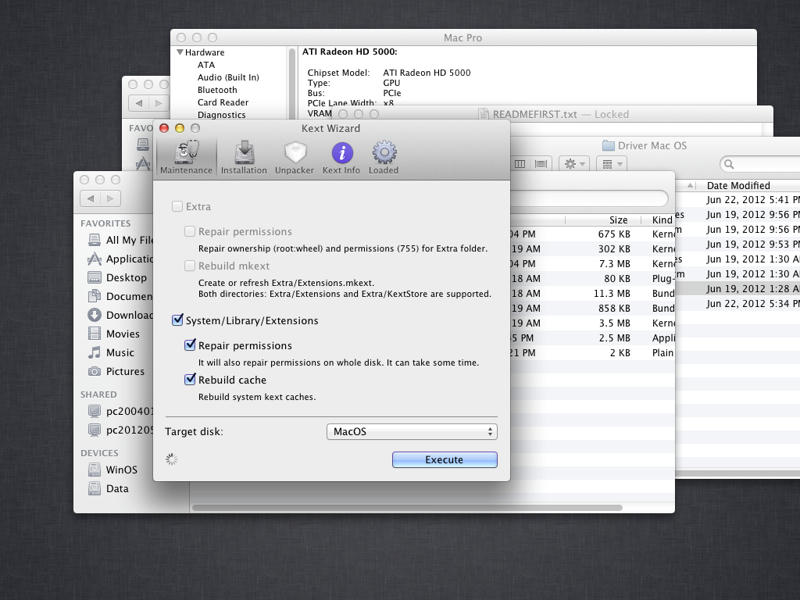800x600 pixels.
Task: Toggle Repair permissions under Extra
Action: pos(189,231)
